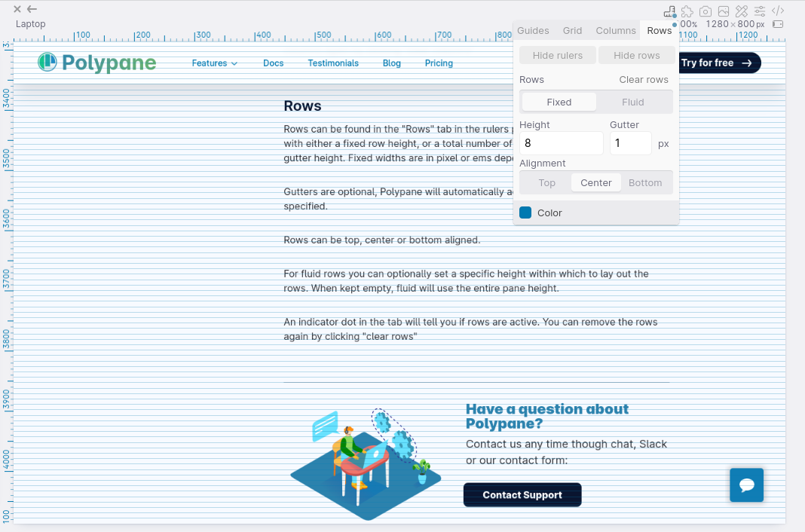Open devtools with the code brackets icon

point(778,11)
